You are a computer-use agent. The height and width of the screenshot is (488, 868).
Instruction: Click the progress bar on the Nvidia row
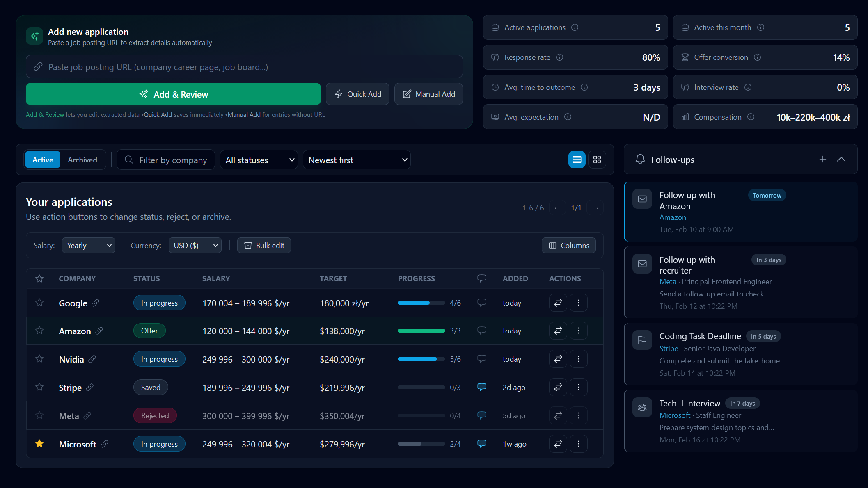[421, 359]
